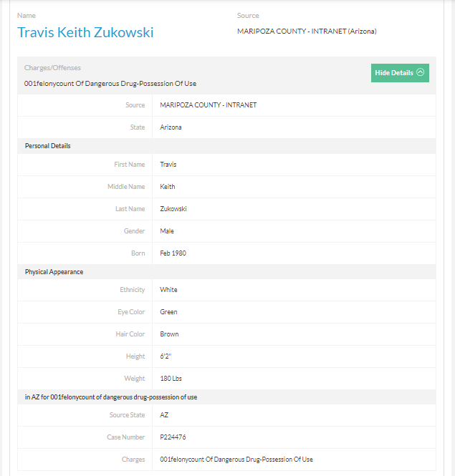Click the Source State value AZ
This screenshot has width=455, height=476.
[x=165, y=415]
